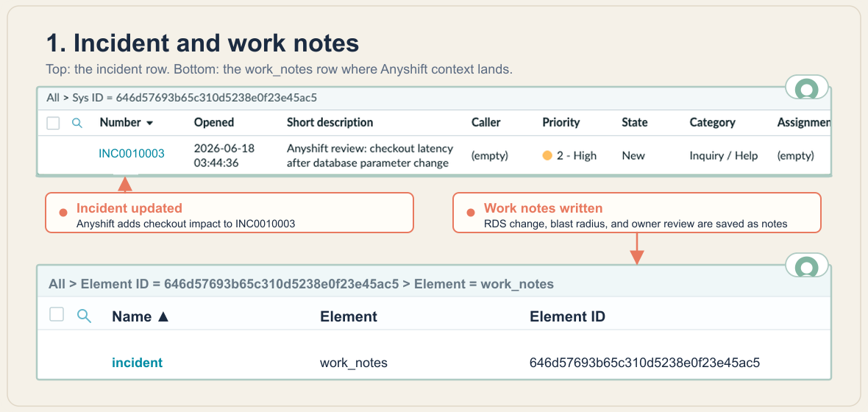Viewport: 868px width, 412px height.
Task: Click the Element column header
Action: [x=349, y=317]
